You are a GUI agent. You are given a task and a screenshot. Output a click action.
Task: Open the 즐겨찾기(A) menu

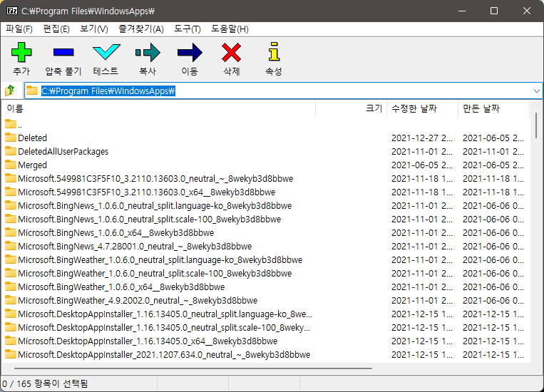click(141, 29)
